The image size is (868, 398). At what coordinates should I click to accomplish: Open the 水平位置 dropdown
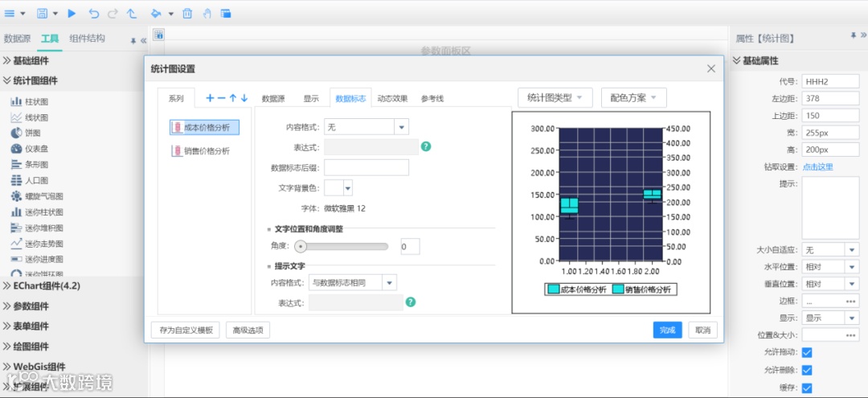830,267
